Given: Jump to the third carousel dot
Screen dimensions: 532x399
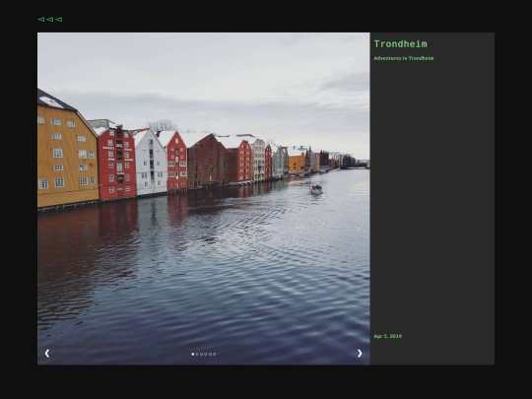Looking at the screenshot, I should (202, 355).
